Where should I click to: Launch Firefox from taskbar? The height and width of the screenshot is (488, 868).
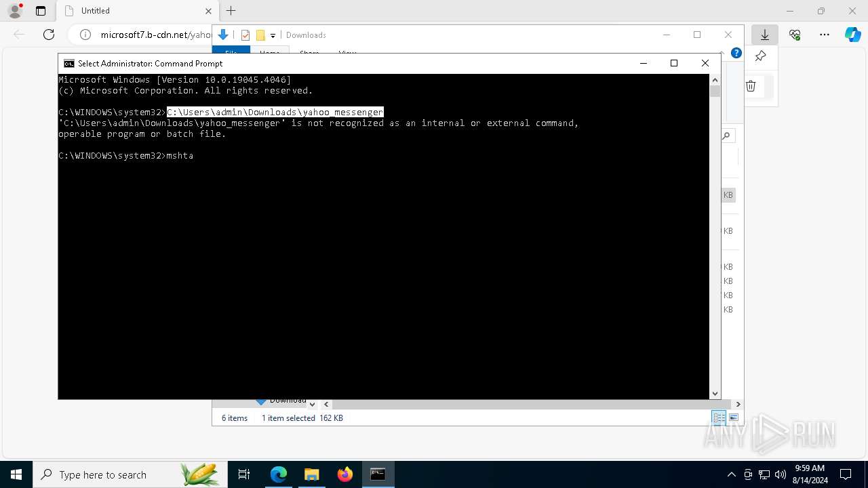coord(345,474)
